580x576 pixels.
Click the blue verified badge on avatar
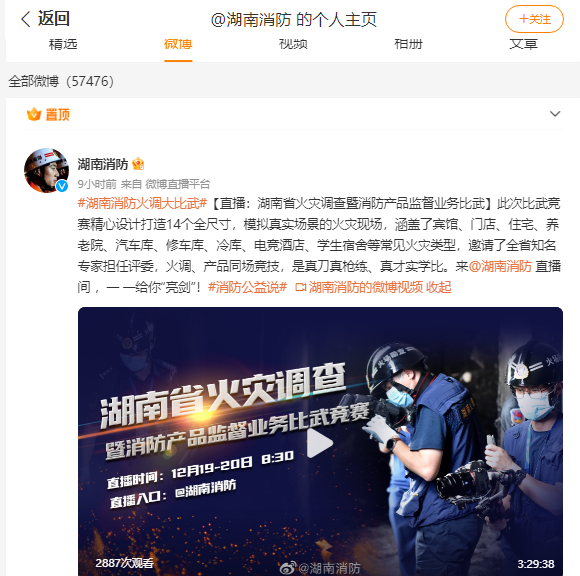(x=62, y=185)
